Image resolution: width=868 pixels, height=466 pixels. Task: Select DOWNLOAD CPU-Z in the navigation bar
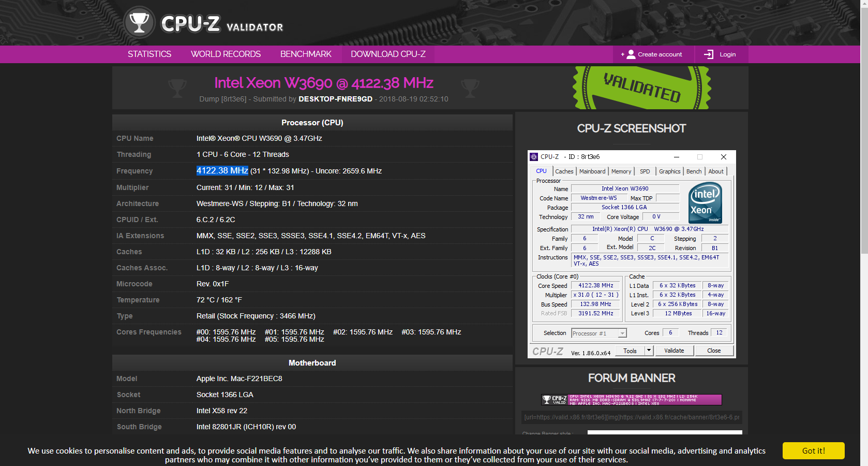click(x=388, y=54)
